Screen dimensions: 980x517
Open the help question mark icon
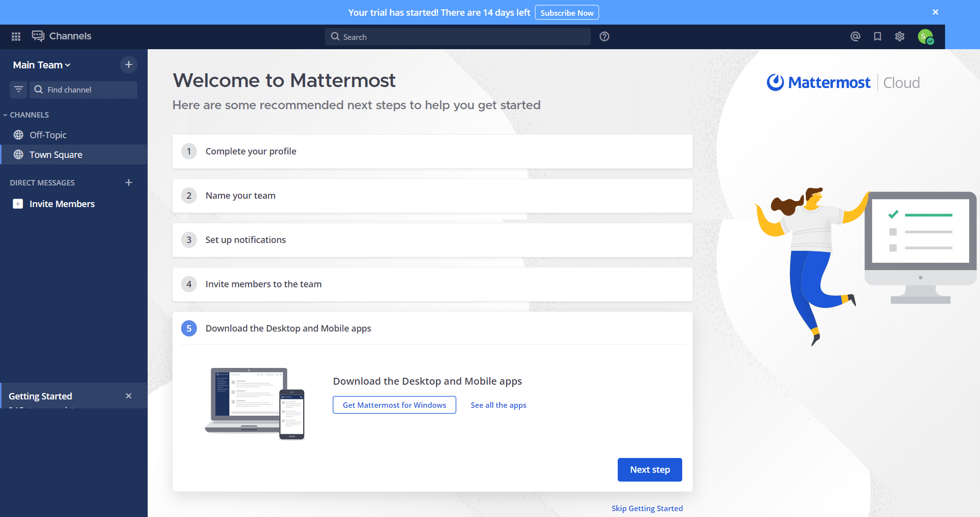point(604,36)
